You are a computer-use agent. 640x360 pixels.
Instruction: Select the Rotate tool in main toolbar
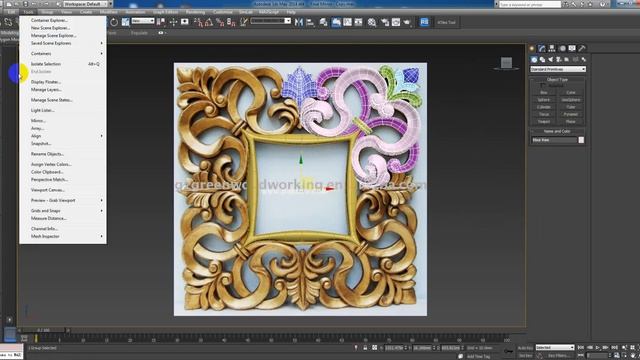[114, 22]
